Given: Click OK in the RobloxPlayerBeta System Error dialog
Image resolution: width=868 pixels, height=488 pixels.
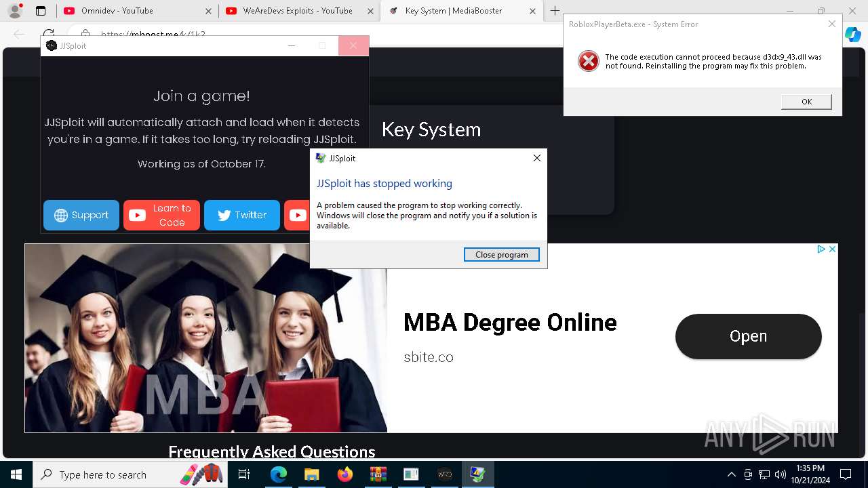Looking at the screenshot, I should click(x=806, y=102).
